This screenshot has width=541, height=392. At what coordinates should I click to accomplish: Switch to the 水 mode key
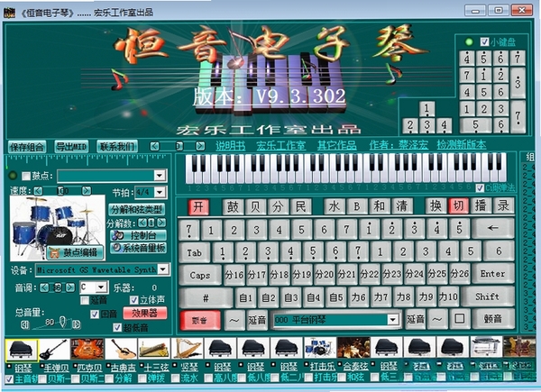(334, 206)
